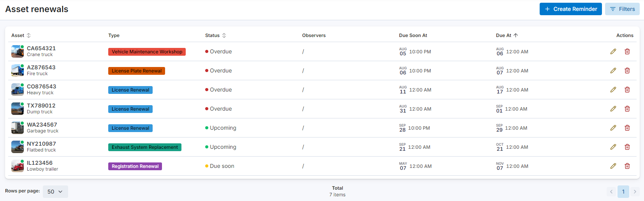
Task: Delete the TX789012 dump truck reminder
Action: tap(627, 109)
